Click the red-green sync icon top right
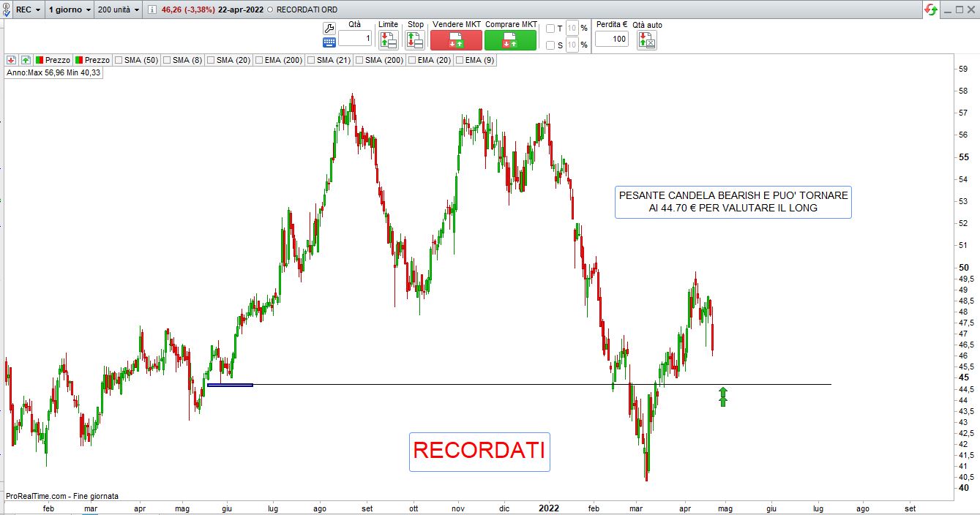Image resolution: width=980 pixels, height=515 pixels. 931,10
